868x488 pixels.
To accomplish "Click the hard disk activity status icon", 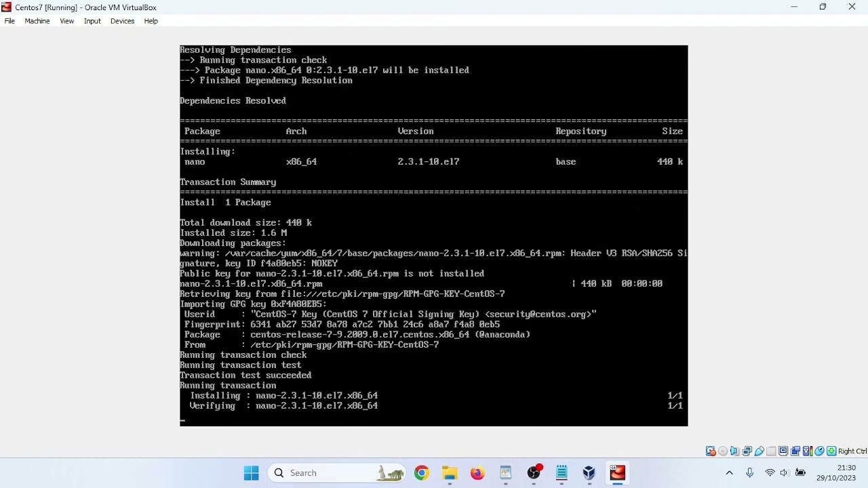I will click(x=711, y=451).
